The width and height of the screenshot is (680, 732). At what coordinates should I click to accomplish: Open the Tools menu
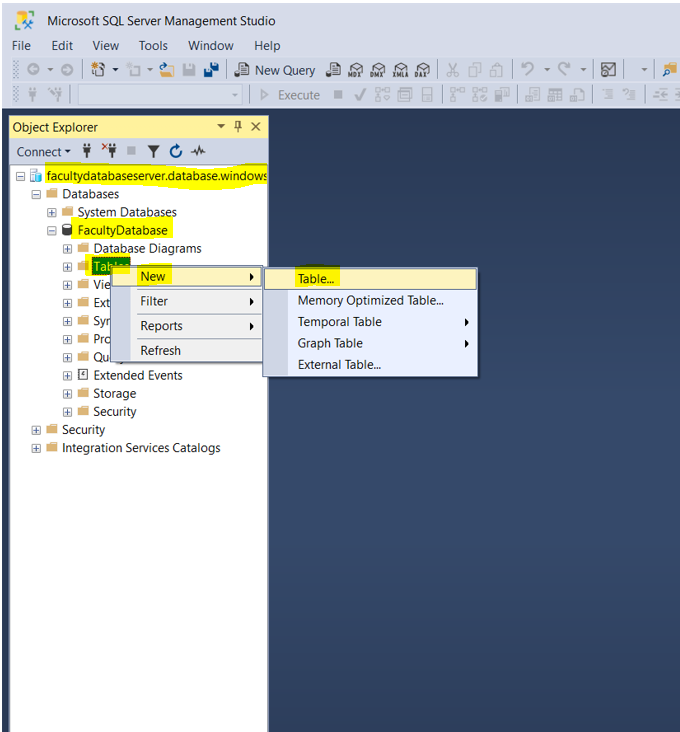(153, 46)
